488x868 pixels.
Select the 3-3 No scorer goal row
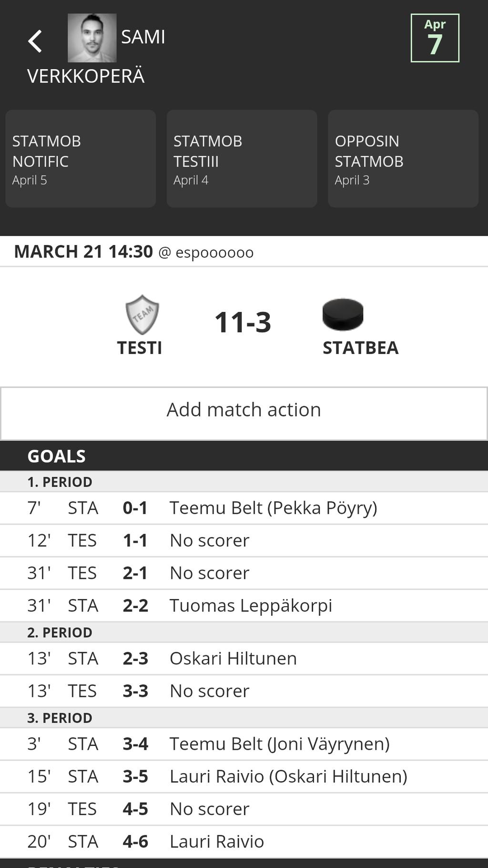tap(244, 691)
